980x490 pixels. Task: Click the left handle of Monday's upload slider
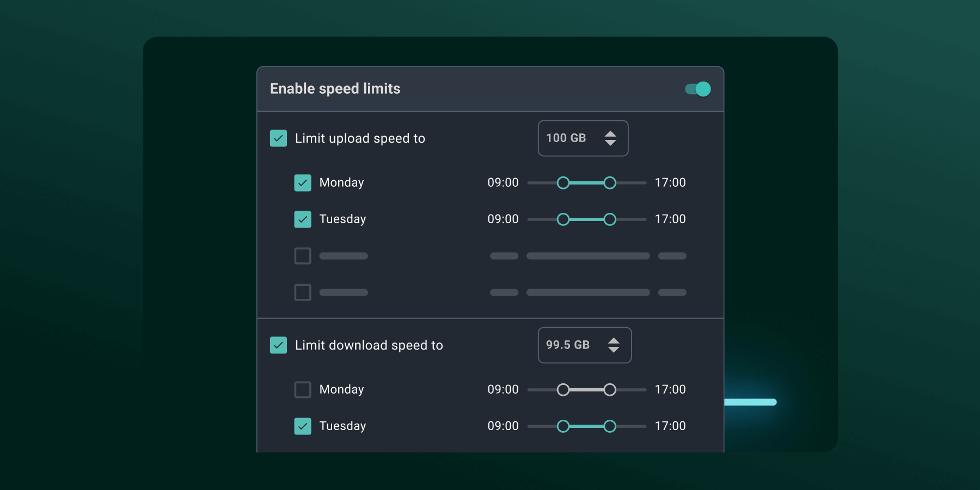pos(563,182)
